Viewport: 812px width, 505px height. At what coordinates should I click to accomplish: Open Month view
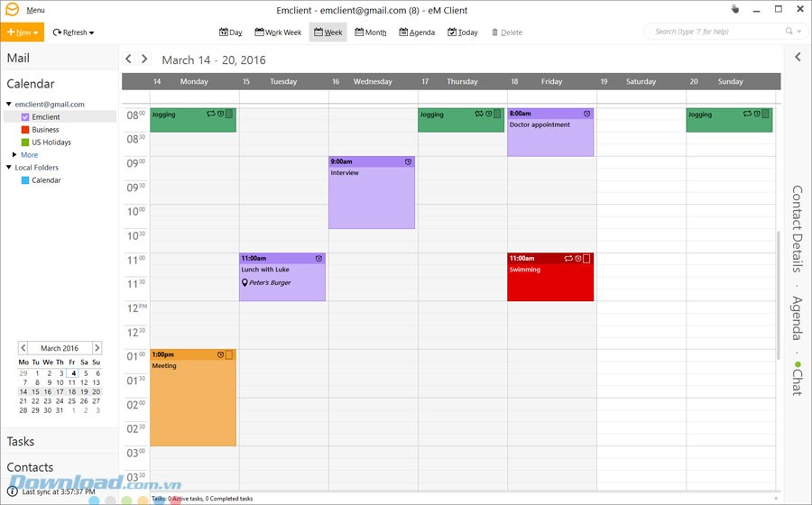[370, 32]
